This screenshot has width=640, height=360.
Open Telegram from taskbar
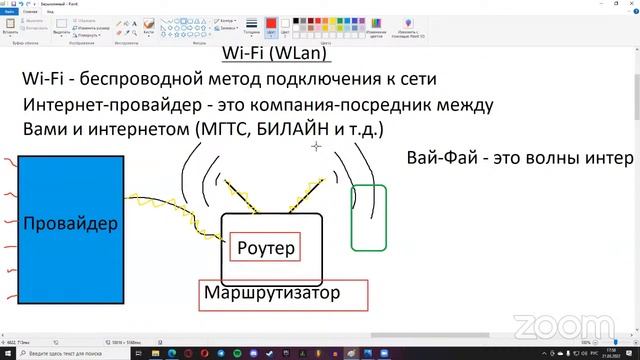pos(221,353)
